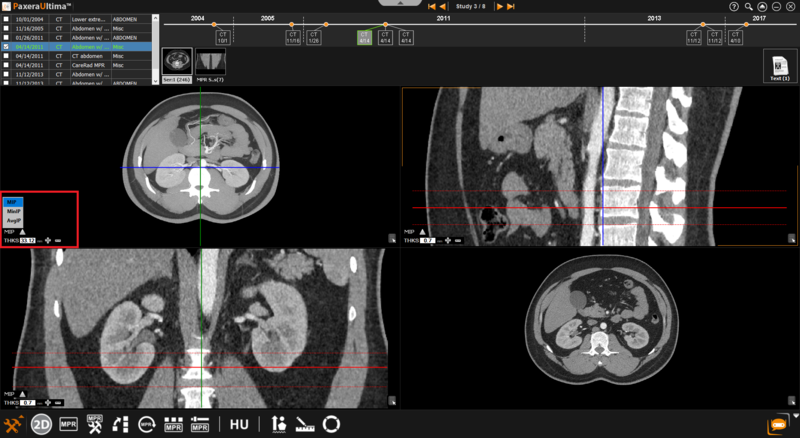The image size is (800, 438).
Task: Jump to first study button
Action: 431,6
